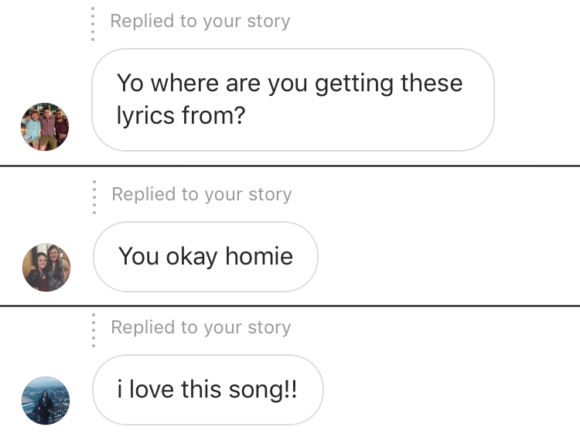Select the 'i love this song!!' message bubble

208,390
